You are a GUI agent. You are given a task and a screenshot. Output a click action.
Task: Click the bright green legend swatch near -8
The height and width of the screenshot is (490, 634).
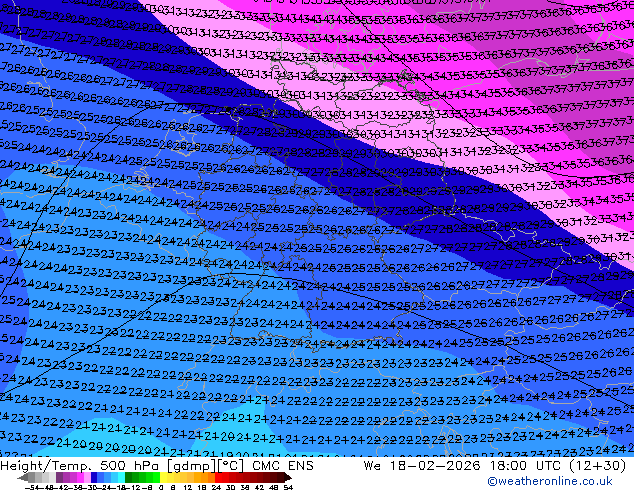[156, 477]
